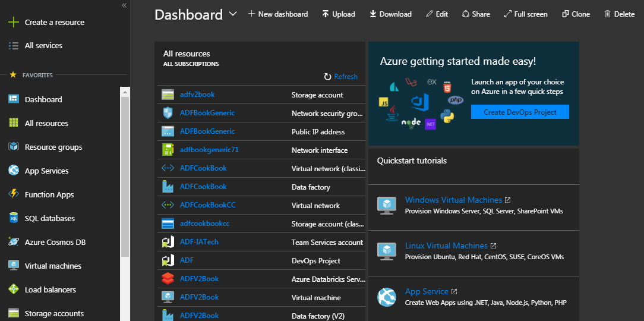Open ADFBookGeneric Public IP address link
Screen dimensions: 644x321
(207, 131)
